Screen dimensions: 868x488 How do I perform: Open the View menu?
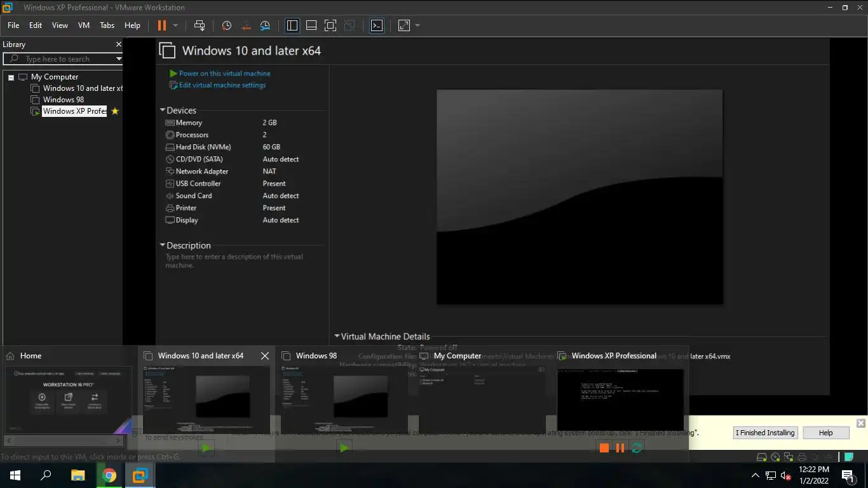coord(60,25)
